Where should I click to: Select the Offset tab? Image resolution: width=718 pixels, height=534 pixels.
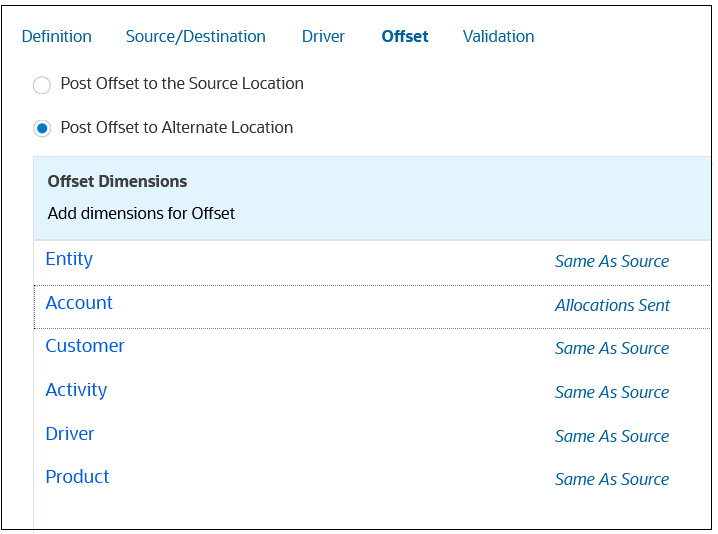(x=405, y=37)
